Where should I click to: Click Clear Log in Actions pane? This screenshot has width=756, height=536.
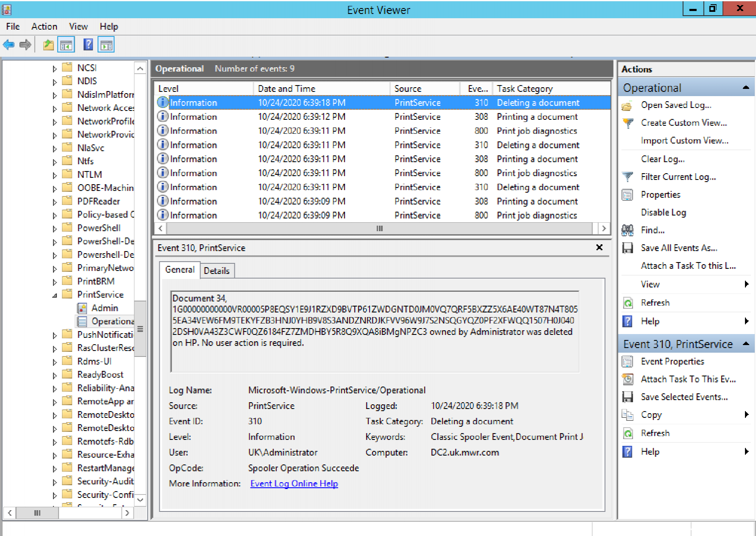pyautogui.click(x=662, y=159)
